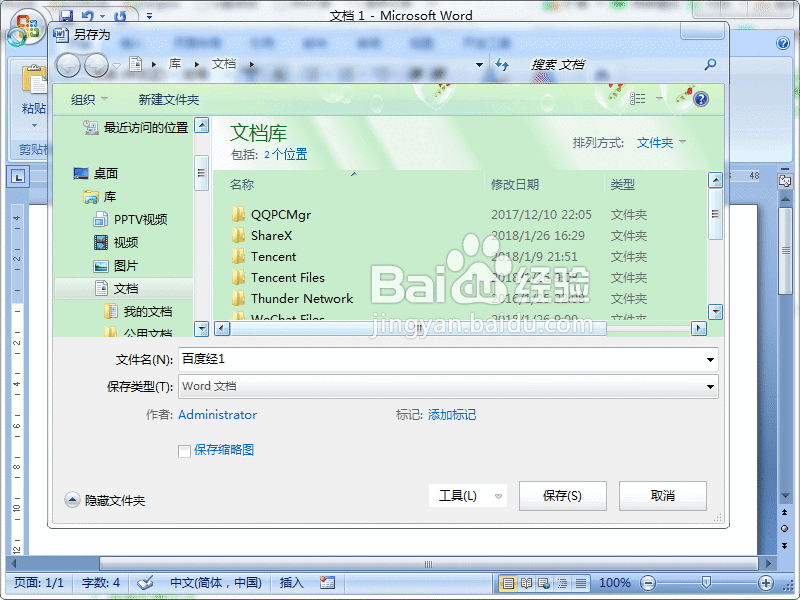
Task: Click 中文(简体，中国) language in status bar
Action: pyautogui.click(x=216, y=583)
